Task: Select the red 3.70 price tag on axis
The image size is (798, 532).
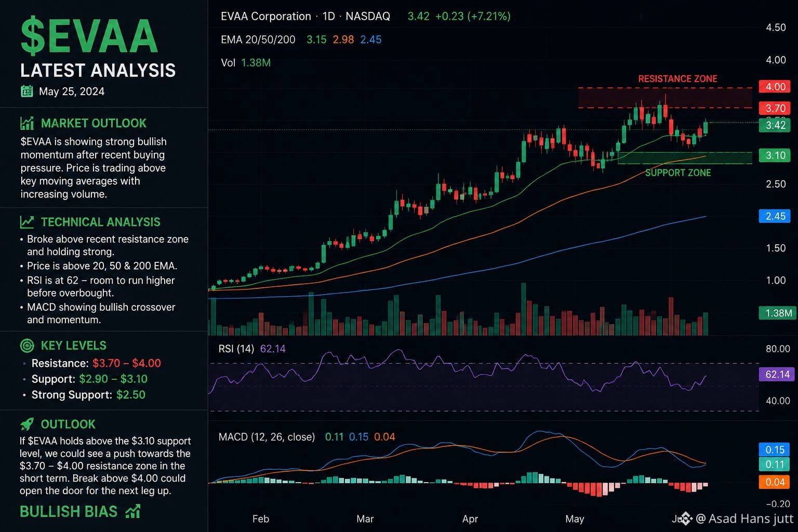Action: click(776, 108)
